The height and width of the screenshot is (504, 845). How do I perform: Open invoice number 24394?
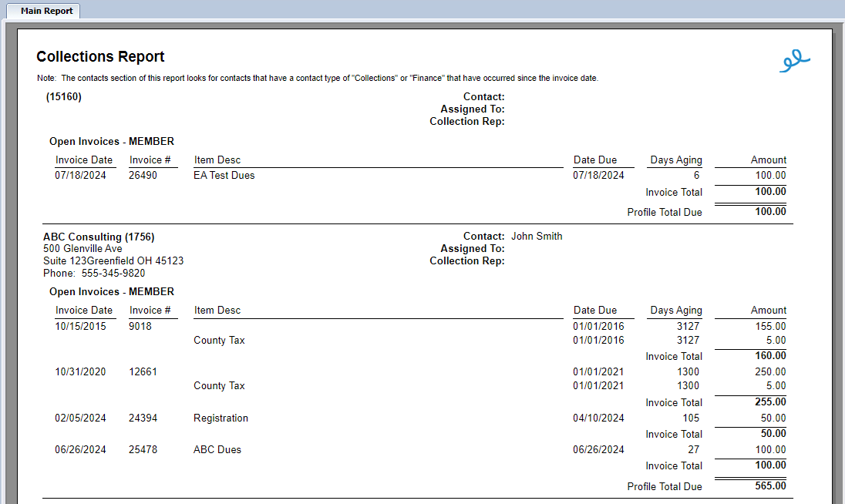[143, 418]
